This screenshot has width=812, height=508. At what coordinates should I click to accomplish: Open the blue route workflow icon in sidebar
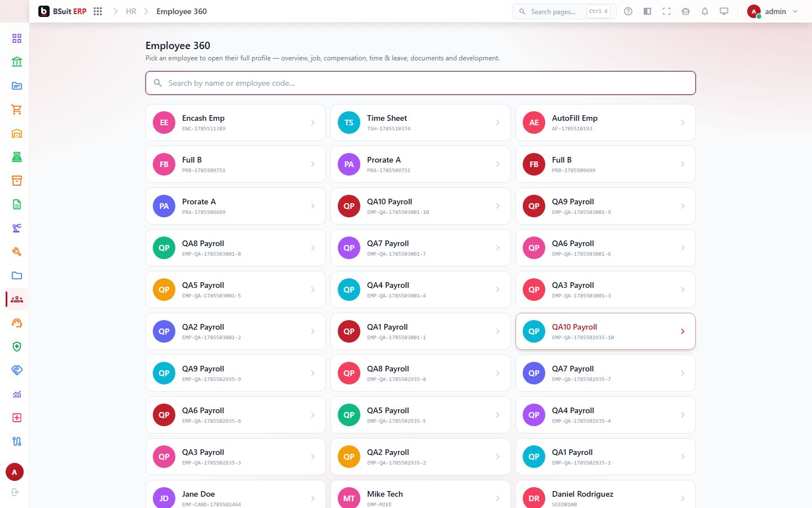point(17,441)
